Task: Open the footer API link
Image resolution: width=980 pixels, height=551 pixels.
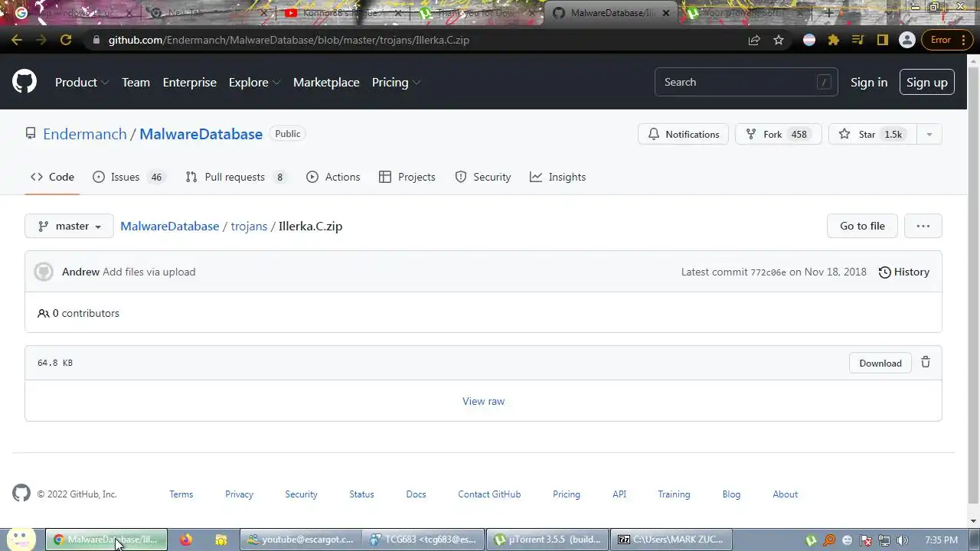Action: pyautogui.click(x=619, y=494)
